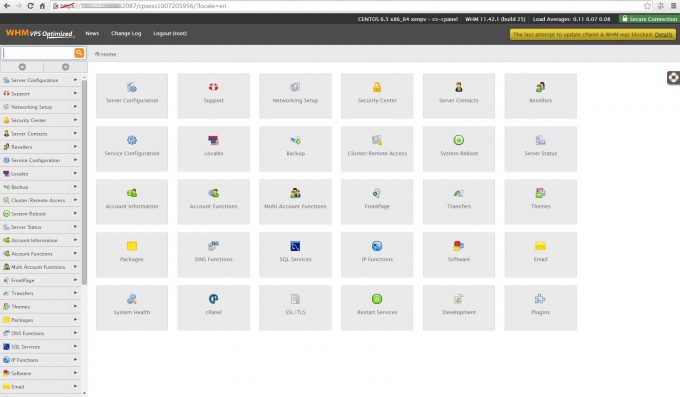680x397 pixels.
Task: Open the Transfers tile
Action: click(x=459, y=202)
